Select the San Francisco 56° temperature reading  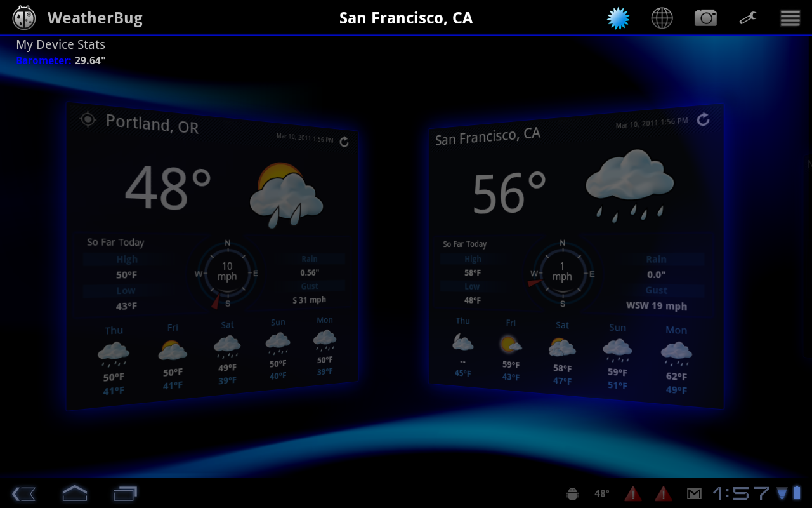pos(509,194)
